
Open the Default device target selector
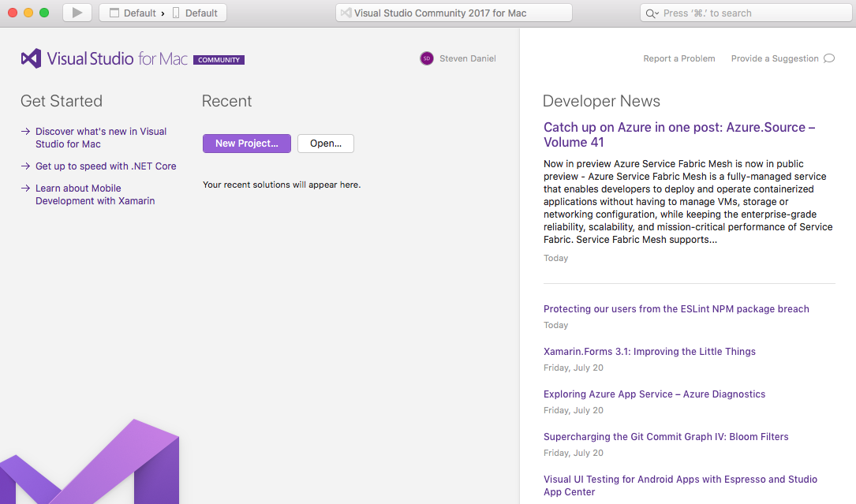click(x=195, y=13)
